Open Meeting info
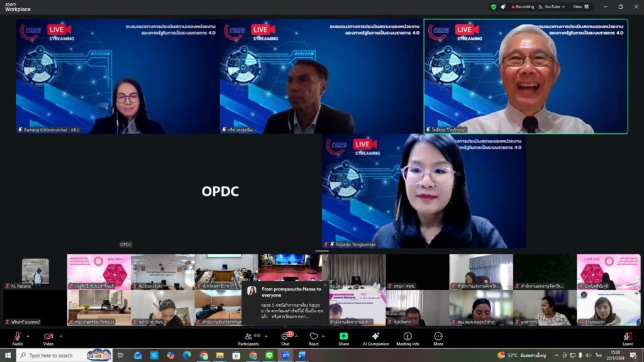The image size is (644, 362). [407, 338]
